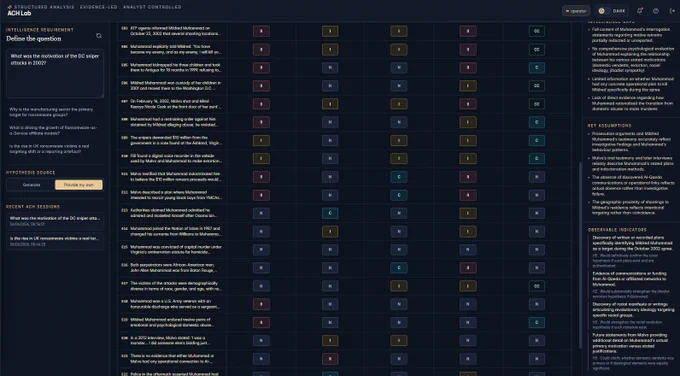The height and width of the screenshot is (376, 680).
Task: Click the racial manifesto discovery indicator
Action: [x=631, y=315]
